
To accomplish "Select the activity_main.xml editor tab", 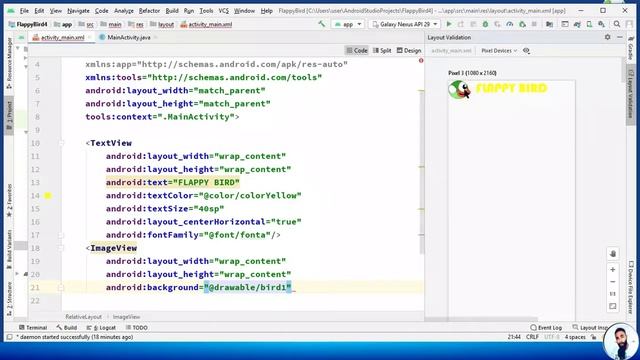I will [61, 37].
